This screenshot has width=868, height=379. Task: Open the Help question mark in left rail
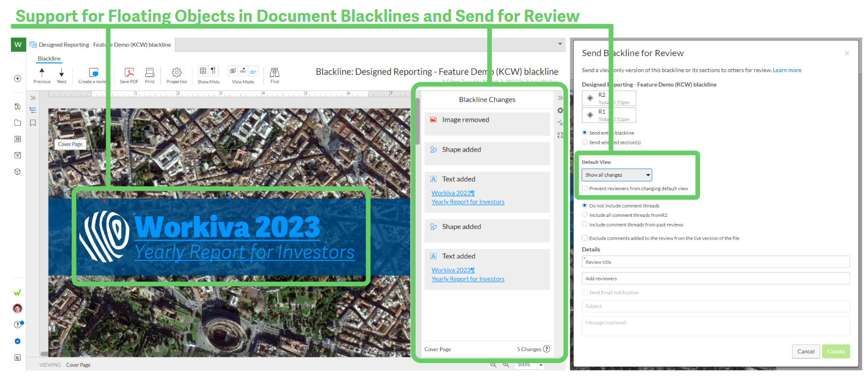(x=18, y=325)
